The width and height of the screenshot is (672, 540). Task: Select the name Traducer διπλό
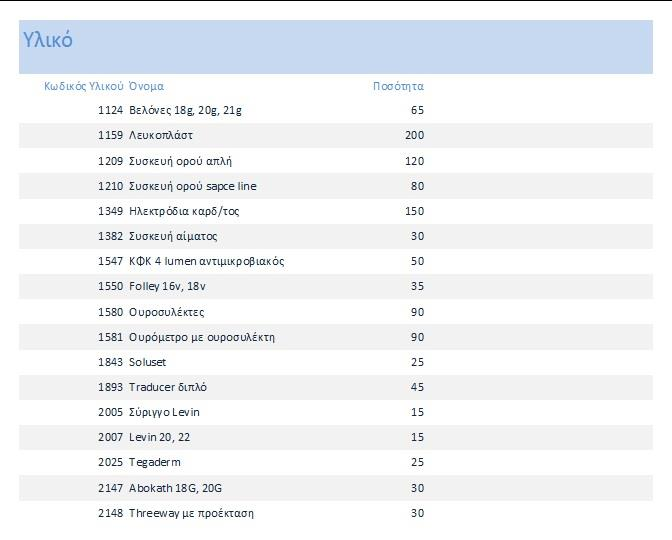(168, 387)
